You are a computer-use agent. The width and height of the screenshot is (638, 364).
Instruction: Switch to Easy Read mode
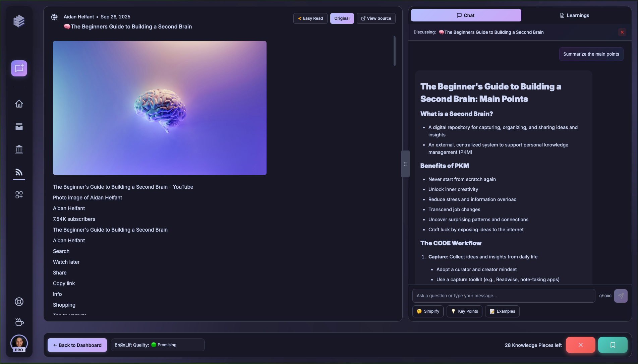click(310, 18)
